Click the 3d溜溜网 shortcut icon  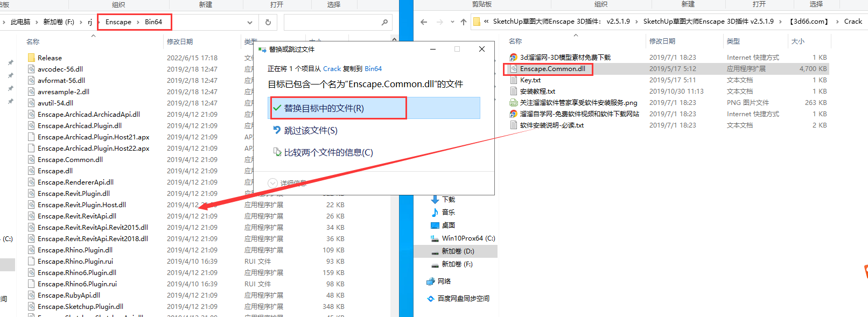[x=514, y=57]
